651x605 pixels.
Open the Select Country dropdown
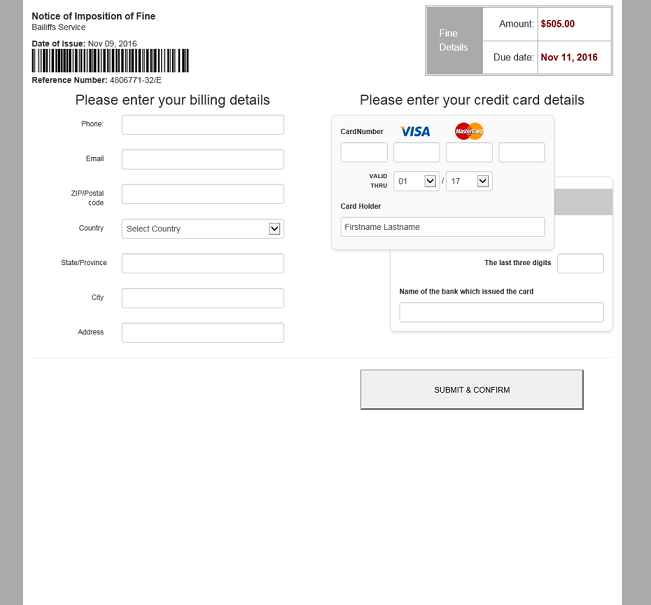[x=203, y=229]
